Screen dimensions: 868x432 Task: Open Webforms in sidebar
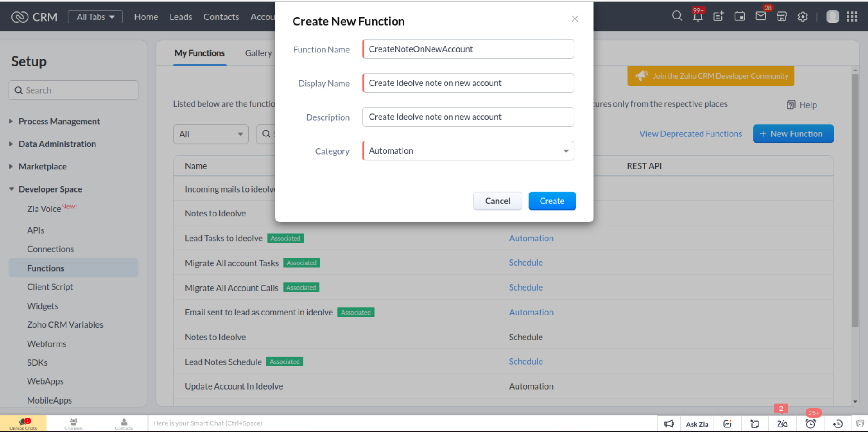click(47, 344)
